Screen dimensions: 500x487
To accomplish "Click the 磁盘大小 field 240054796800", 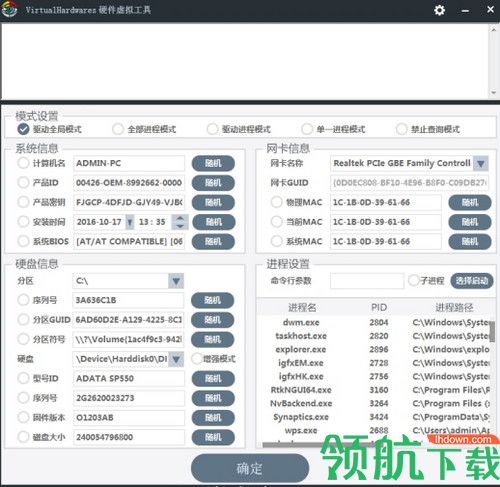I will click(129, 437).
